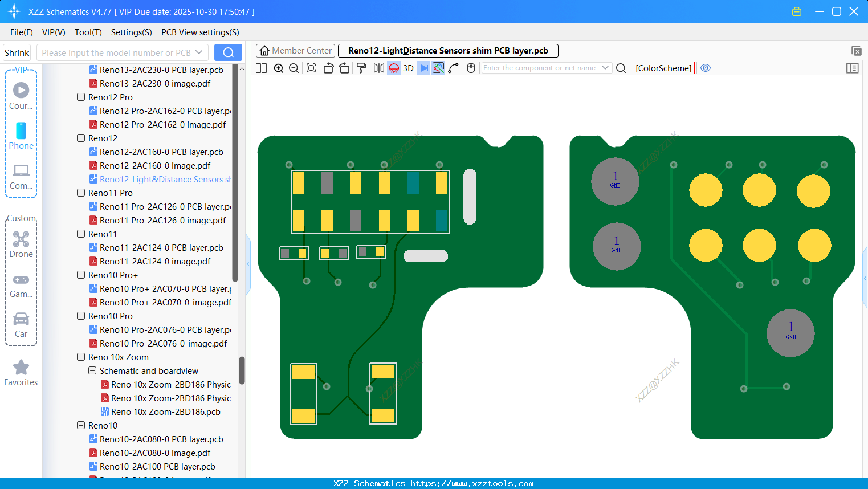The height and width of the screenshot is (489, 868).
Task: Click the format painter brush icon
Action: point(361,68)
